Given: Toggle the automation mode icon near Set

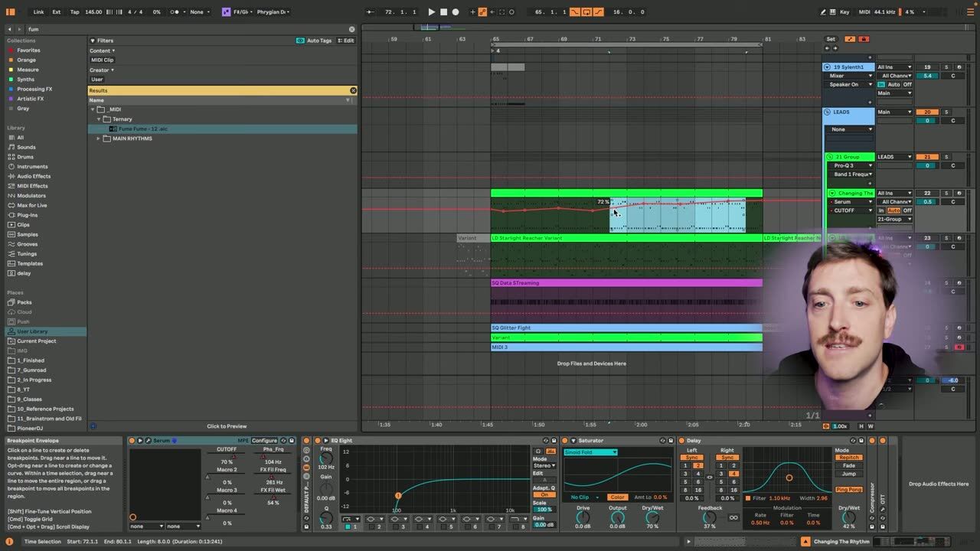Looking at the screenshot, I should [850, 39].
